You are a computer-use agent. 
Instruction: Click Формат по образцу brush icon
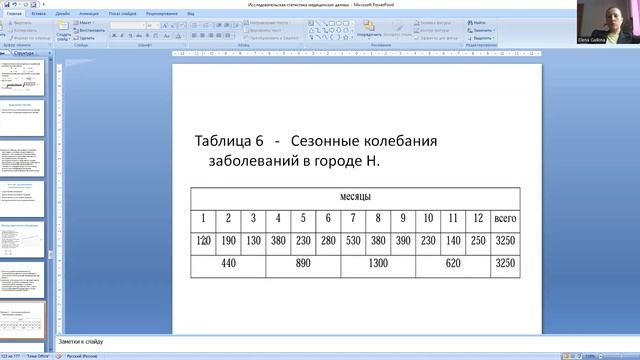pos(11,38)
